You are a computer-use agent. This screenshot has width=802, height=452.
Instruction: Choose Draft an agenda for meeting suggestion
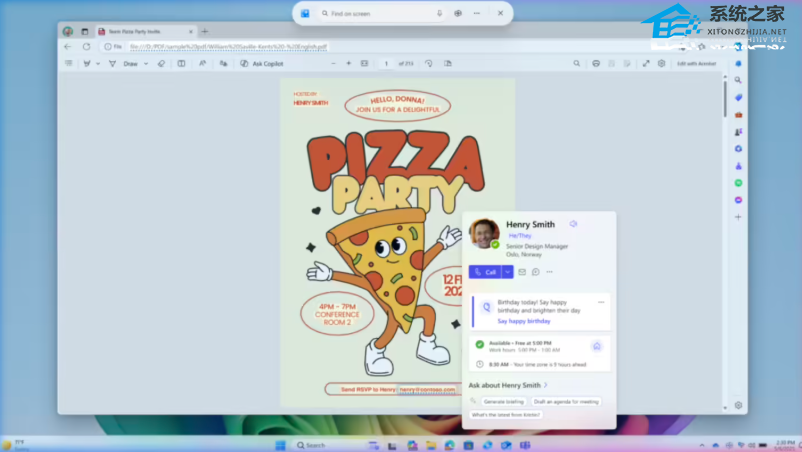565,401
